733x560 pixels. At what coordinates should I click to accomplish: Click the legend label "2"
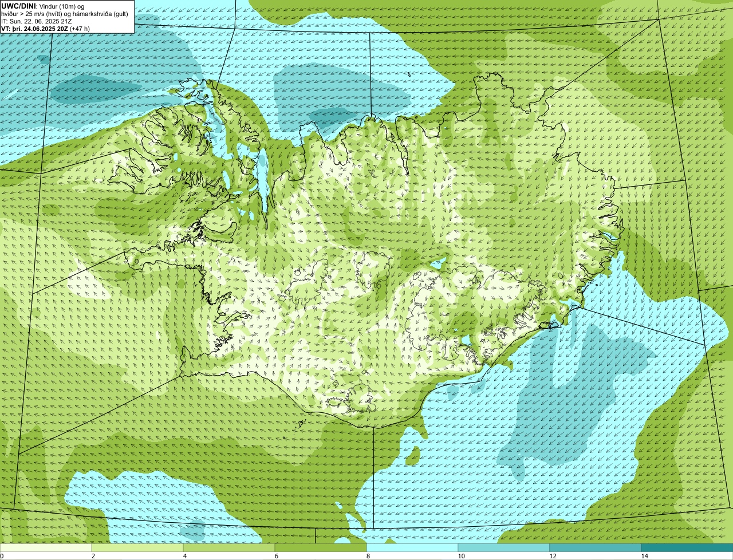[93, 556]
